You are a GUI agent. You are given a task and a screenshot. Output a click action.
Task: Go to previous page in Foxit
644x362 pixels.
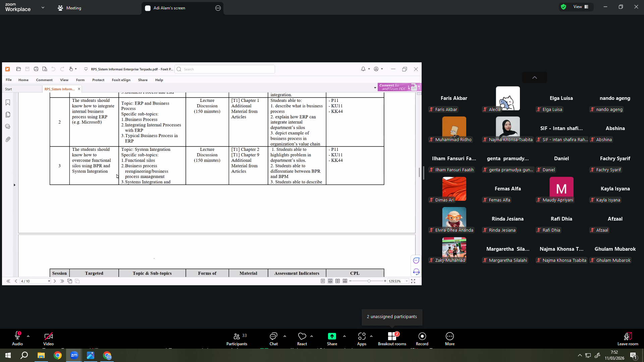tap(16, 281)
